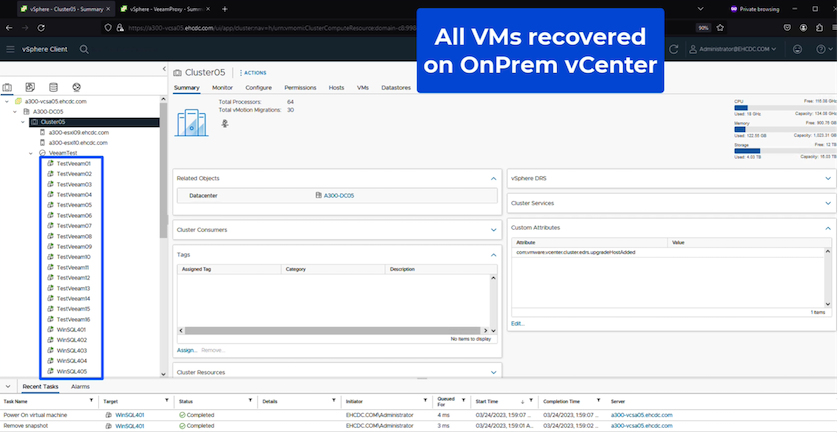Switch to the Configure tab

(x=259, y=88)
